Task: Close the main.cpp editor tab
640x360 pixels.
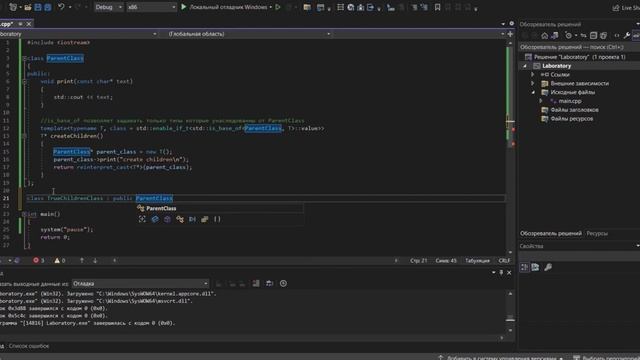Action: [29, 24]
